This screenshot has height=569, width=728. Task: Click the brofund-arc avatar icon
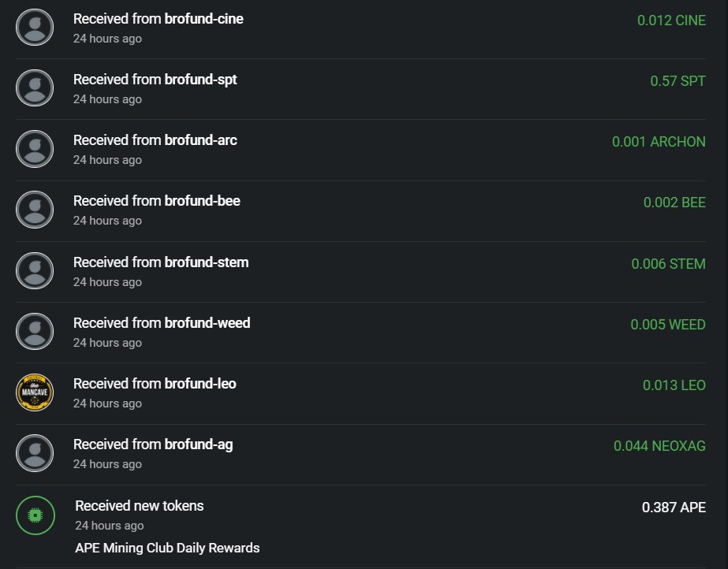(35, 149)
